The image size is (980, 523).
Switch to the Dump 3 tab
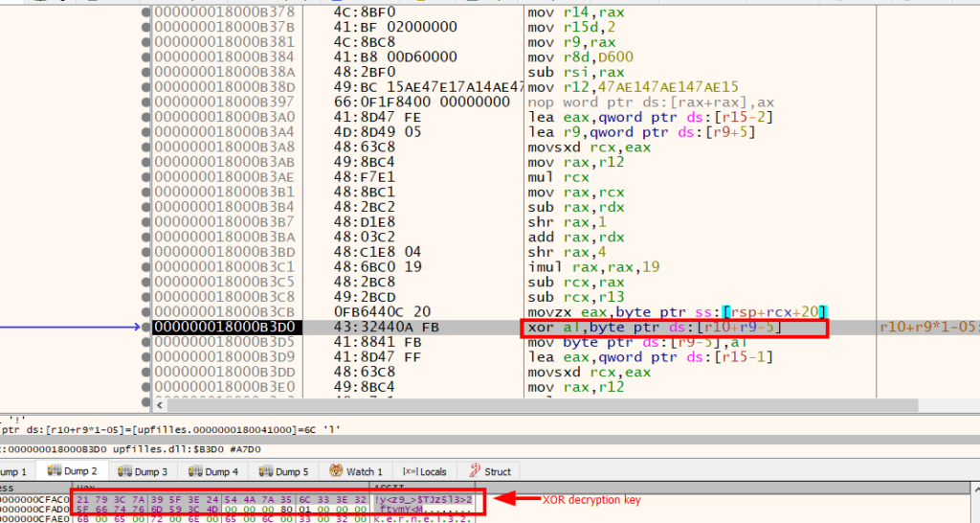tap(143, 471)
